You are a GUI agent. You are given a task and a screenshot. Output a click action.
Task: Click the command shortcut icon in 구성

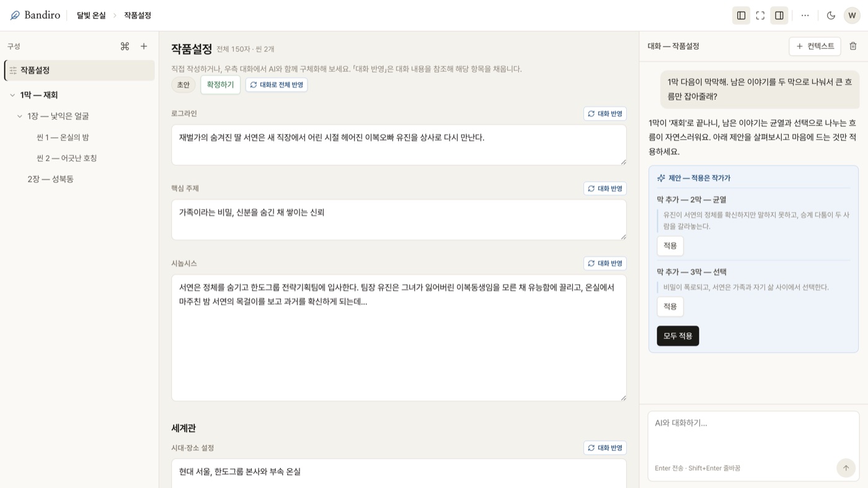tap(125, 46)
